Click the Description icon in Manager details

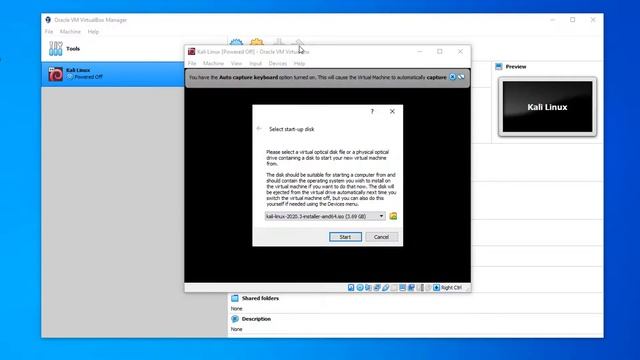235,319
